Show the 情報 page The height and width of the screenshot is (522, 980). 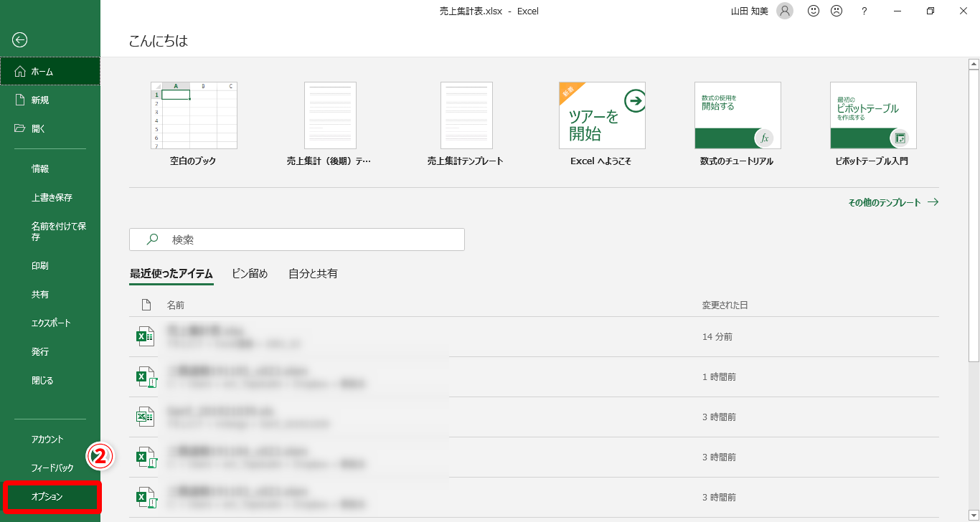(50, 169)
